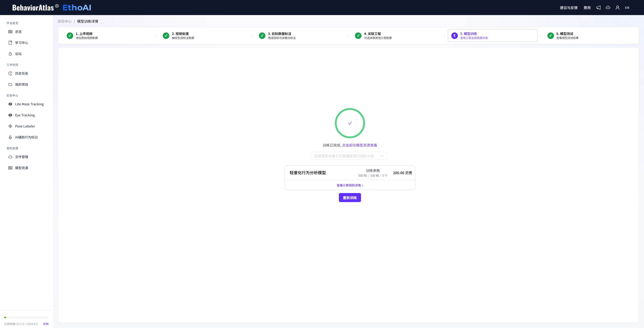Click the 200.00 贝壳 price text
This screenshot has width=644, height=328.
click(403, 173)
